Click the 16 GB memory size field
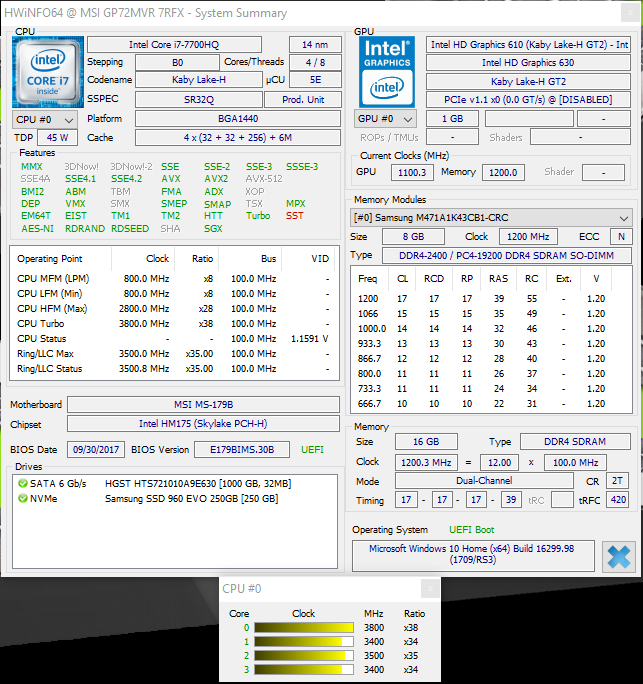Screen dimensions: 643x684 point(426,441)
